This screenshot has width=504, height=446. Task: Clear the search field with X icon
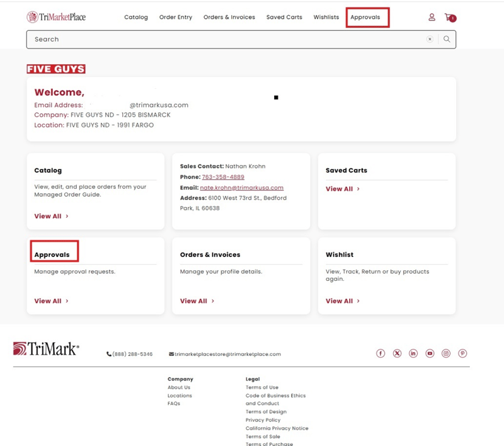[x=430, y=39]
